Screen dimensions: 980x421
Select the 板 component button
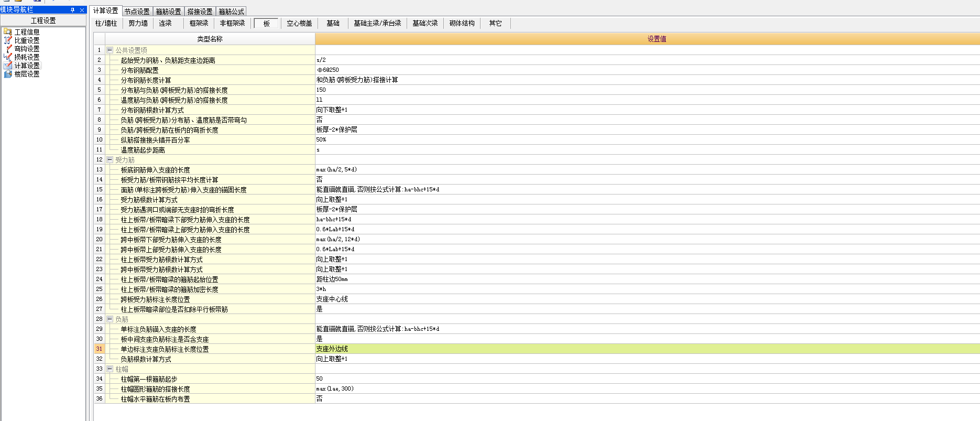tap(267, 23)
